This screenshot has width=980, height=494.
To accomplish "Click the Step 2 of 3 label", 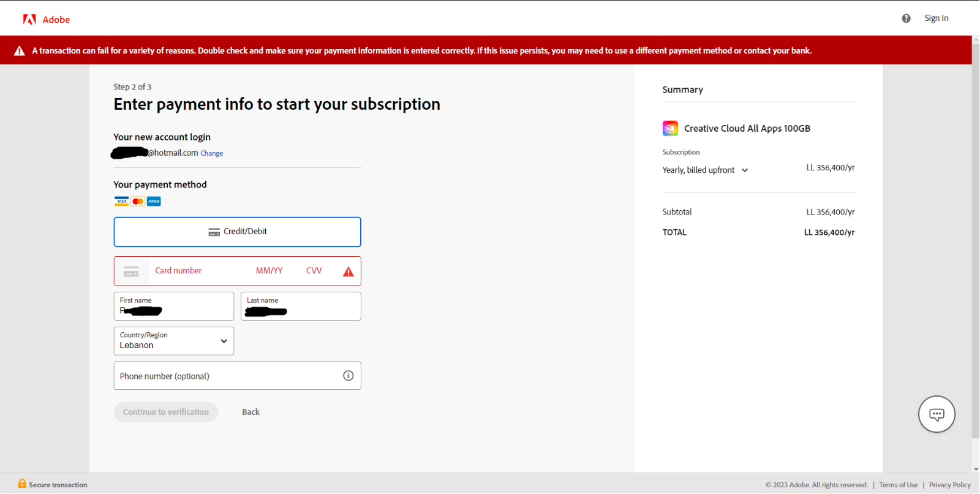I will pos(132,87).
